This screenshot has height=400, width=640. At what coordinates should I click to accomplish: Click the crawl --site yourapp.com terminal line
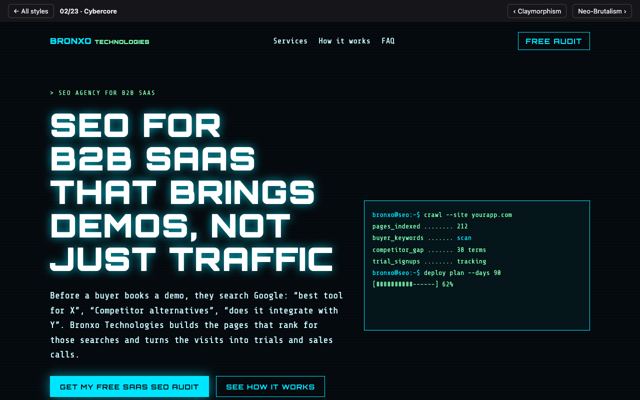[x=442, y=215]
